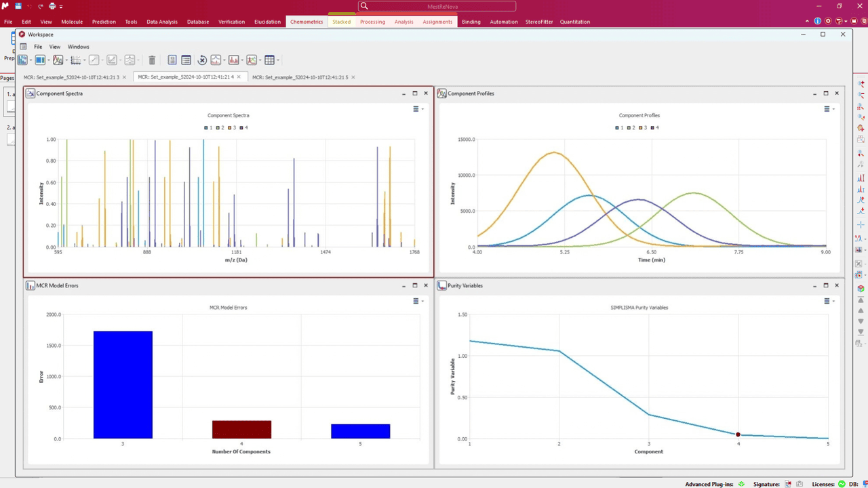Click the dark red bar for 4 components
Image resolution: width=868 pixels, height=488 pixels.
[x=241, y=430]
